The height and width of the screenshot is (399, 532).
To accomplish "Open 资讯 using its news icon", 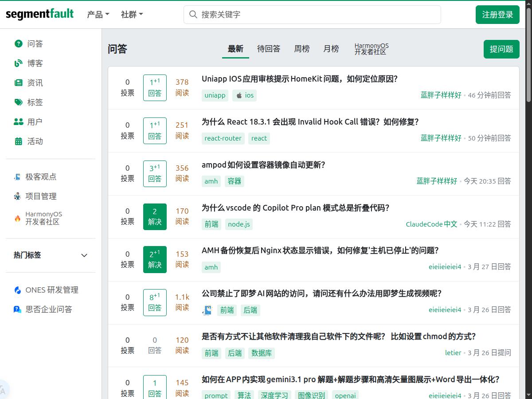I will 18,82.
